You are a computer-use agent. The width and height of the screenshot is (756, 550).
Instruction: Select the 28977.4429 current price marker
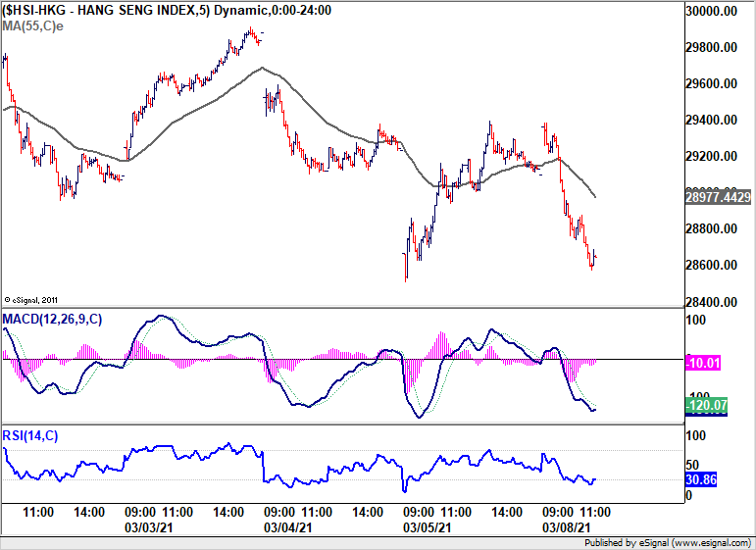click(718, 198)
